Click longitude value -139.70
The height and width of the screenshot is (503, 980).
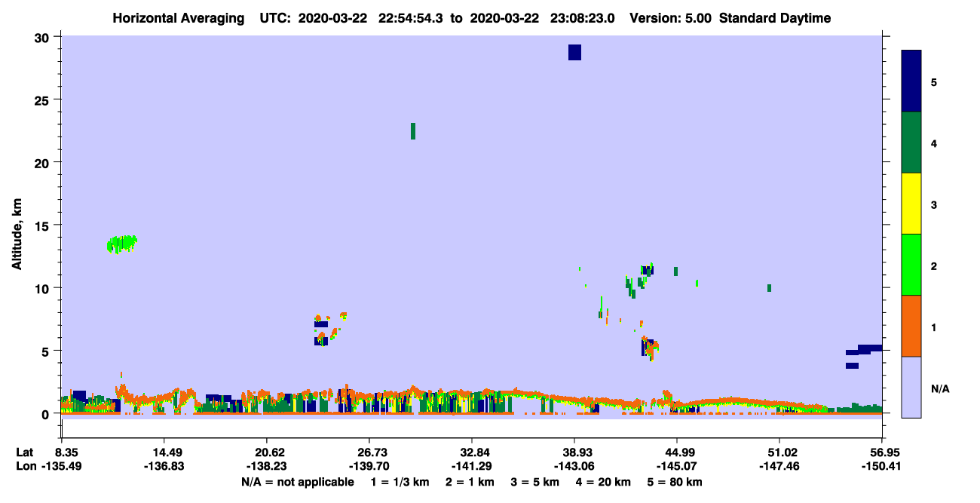pyautogui.click(x=369, y=466)
